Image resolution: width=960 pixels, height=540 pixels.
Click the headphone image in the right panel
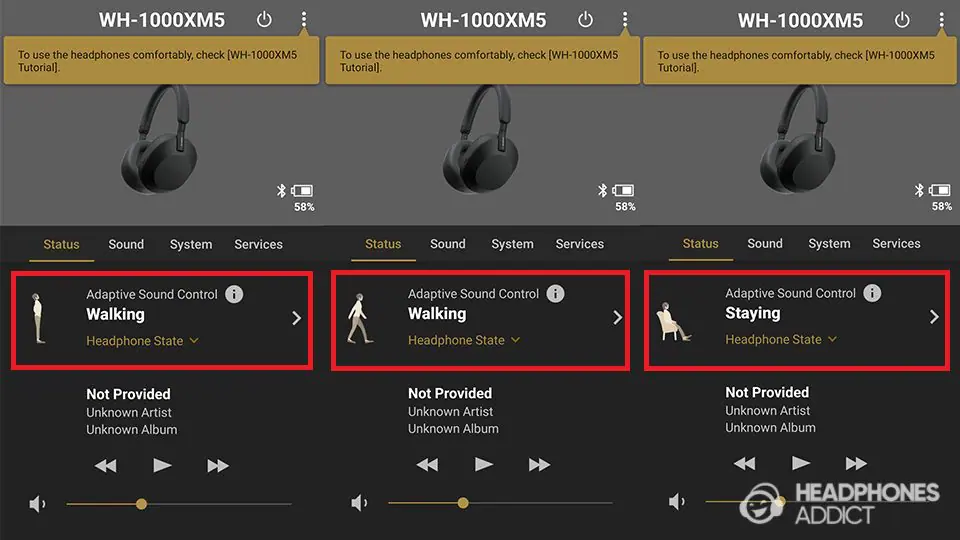798,139
